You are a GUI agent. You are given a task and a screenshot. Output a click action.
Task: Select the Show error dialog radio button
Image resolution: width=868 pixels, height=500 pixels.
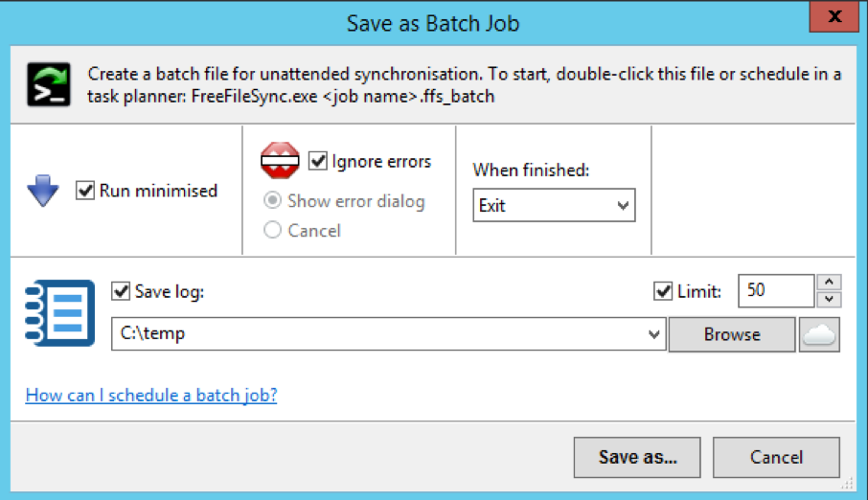(x=272, y=200)
